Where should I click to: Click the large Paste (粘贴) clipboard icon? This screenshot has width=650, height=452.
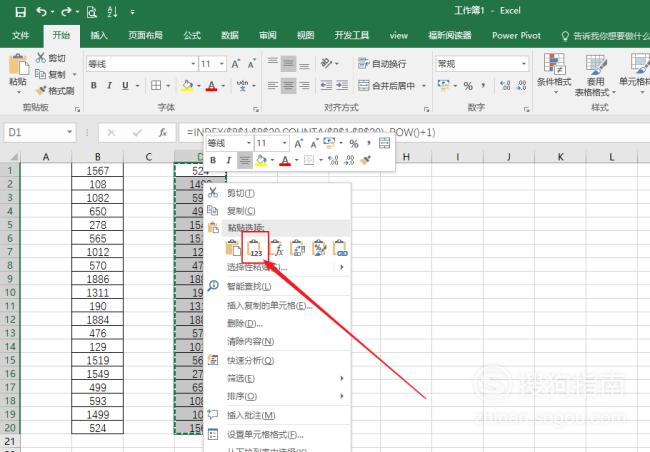point(18,64)
